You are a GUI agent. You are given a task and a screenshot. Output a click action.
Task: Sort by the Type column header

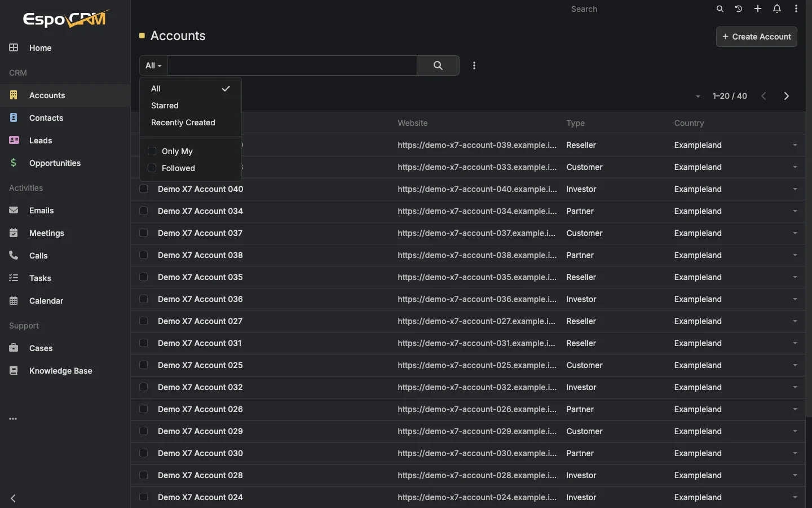tap(575, 123)
